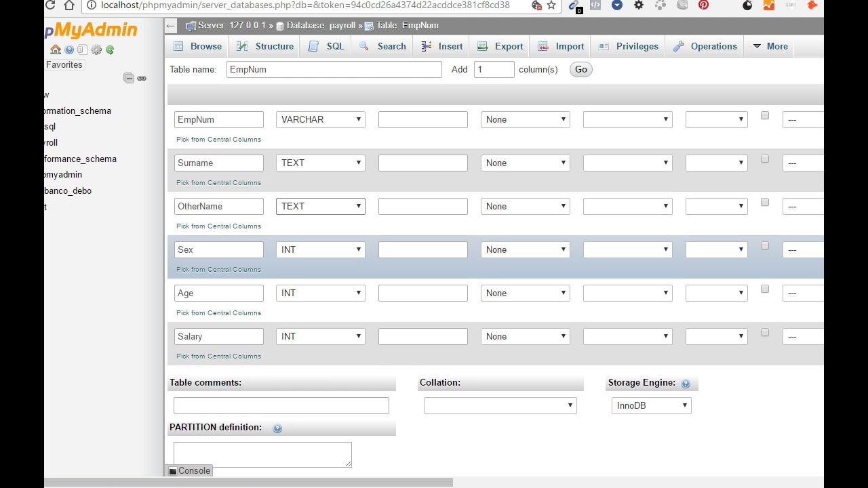Image resolution: width=868 pixels, height=488 pixels.
Task: Click the code brackets extension icon
Action: (x=595, y=5)
